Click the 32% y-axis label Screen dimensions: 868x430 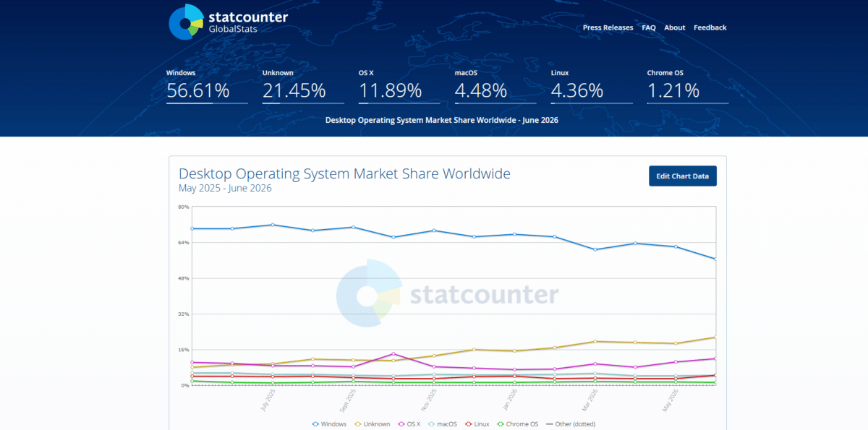[184, 314]
